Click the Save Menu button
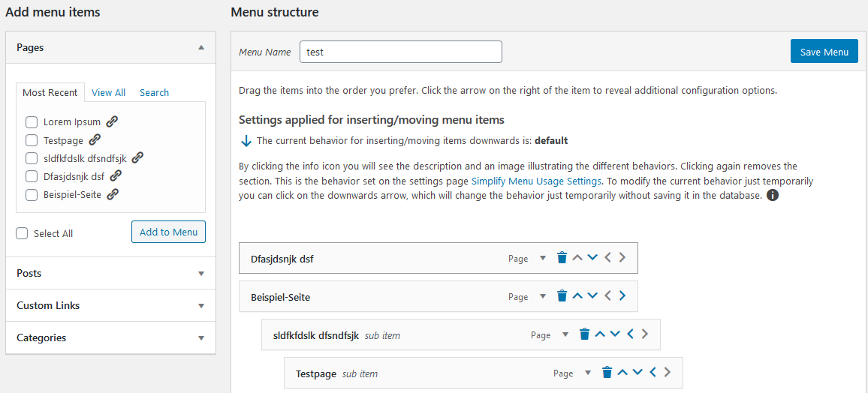This screenshot has width=868, height=393. tap(824, 52)
